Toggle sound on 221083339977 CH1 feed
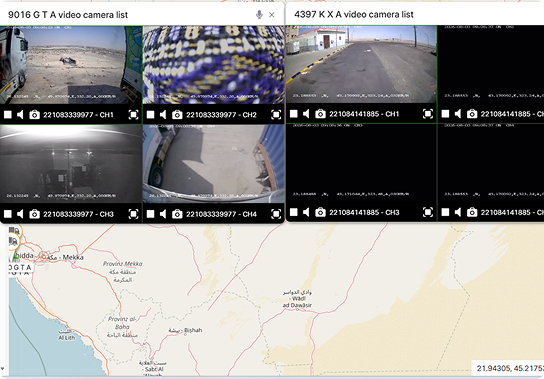 tap(20, 115)
